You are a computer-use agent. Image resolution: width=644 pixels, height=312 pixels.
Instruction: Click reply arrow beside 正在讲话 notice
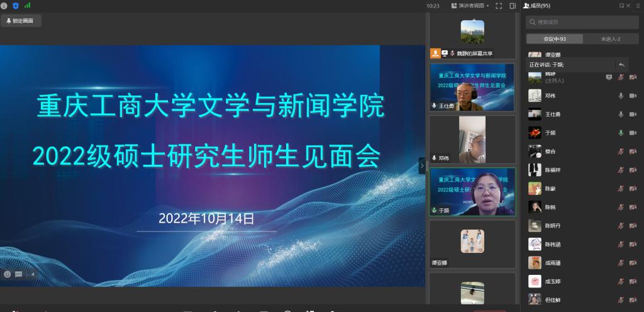(x=621, y=65)
